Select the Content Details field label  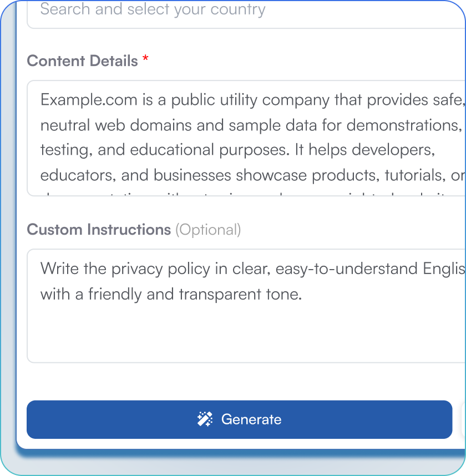click(82, 60)
